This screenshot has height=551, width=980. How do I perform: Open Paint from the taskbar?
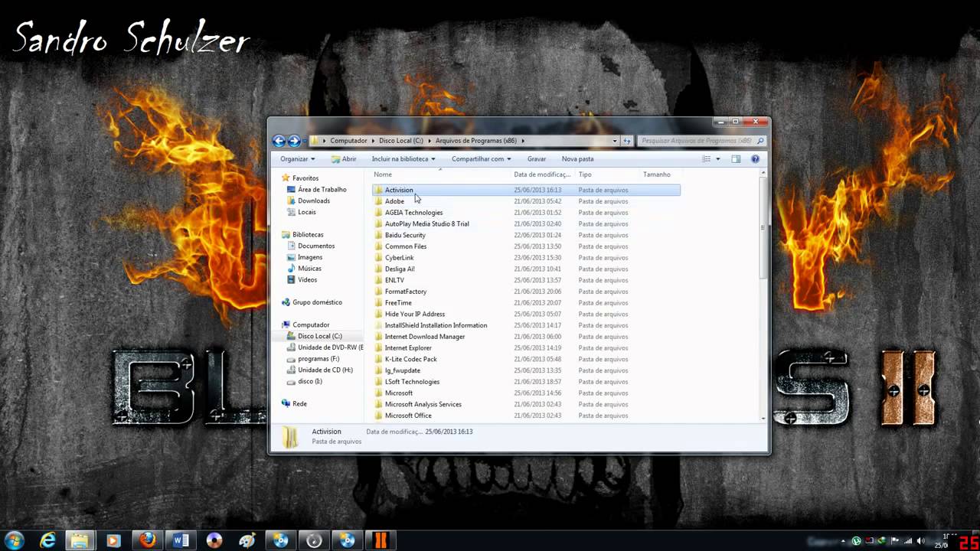(x=247, y=540)
